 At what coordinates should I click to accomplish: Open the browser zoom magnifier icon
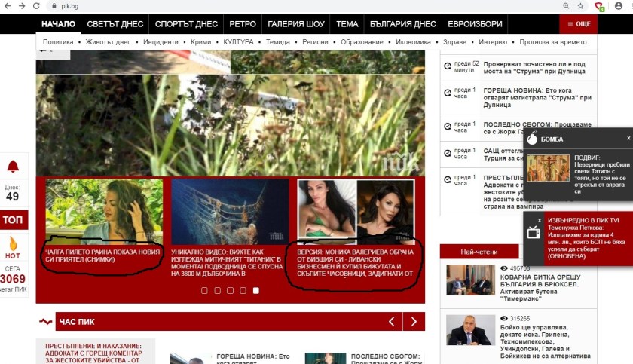(x=565, y=6)
